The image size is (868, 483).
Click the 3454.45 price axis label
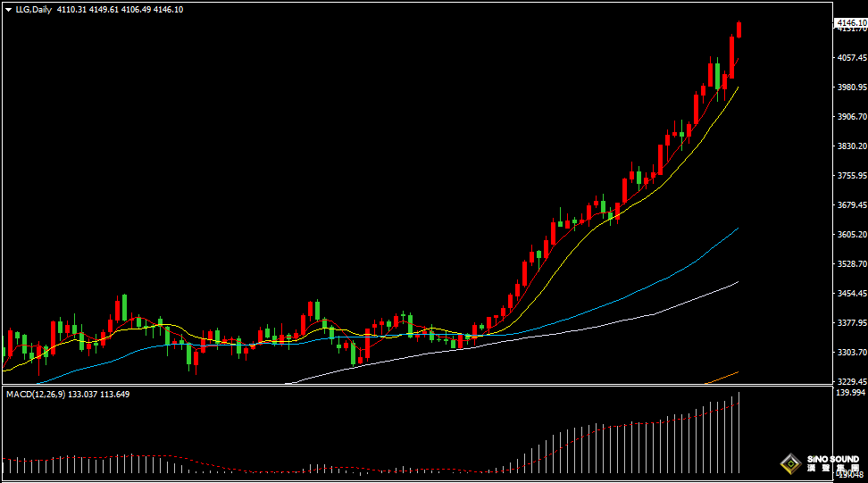coord(851,293)
